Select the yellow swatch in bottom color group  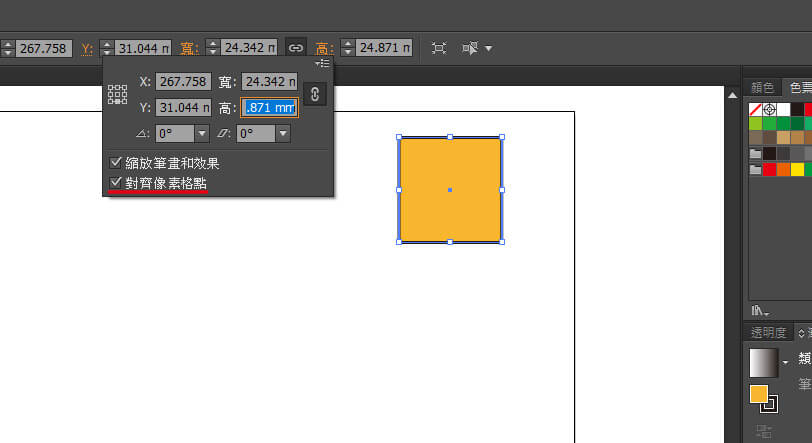pos(798,169)
